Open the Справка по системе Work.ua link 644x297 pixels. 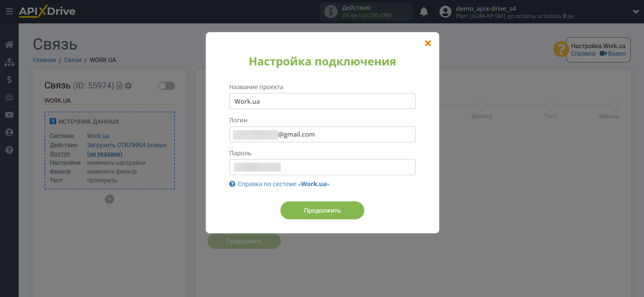coord(283,184)
